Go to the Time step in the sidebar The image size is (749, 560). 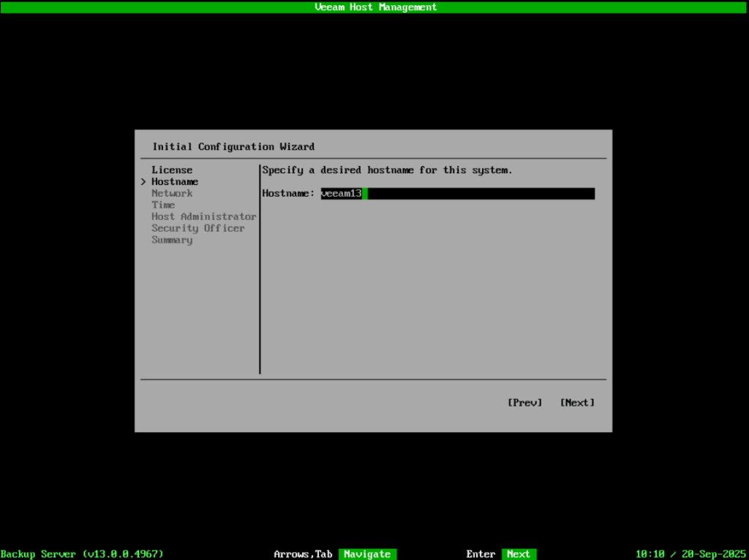tap(163, 205)
